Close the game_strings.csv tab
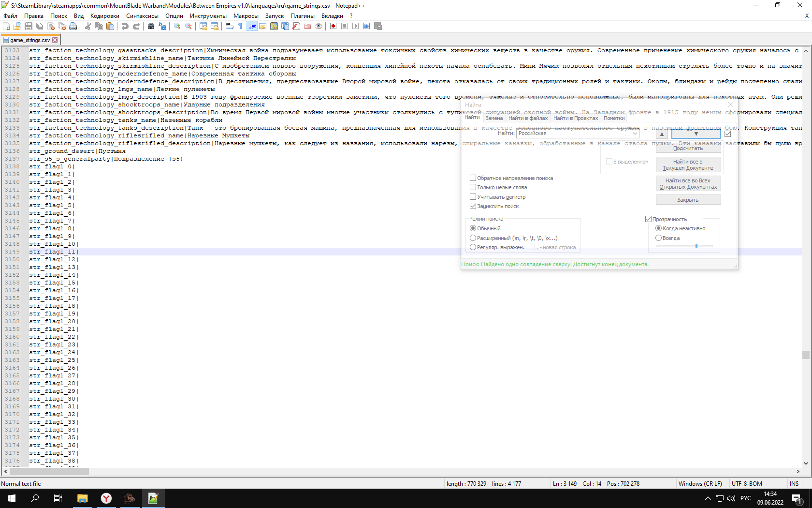 point(55,40)
